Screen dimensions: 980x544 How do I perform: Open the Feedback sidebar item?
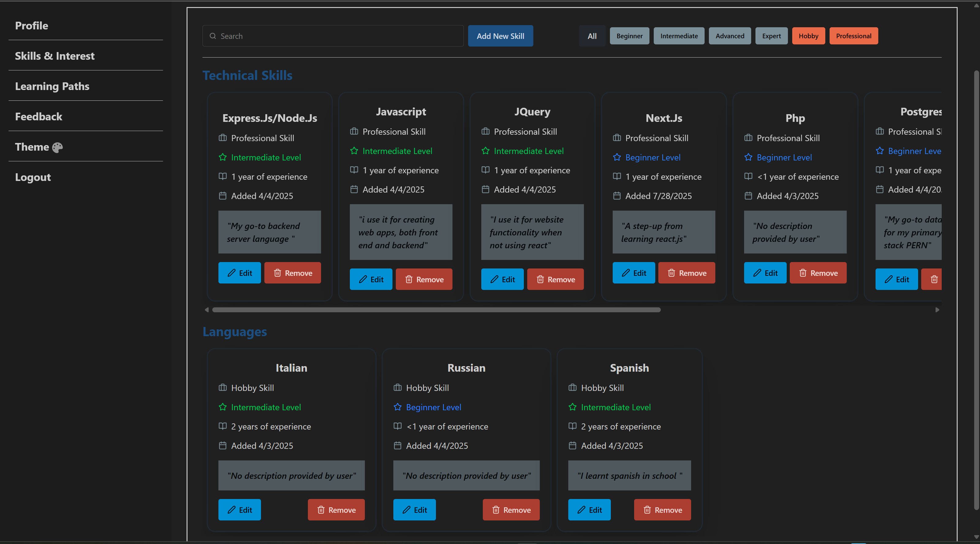(x=38, y=117)
